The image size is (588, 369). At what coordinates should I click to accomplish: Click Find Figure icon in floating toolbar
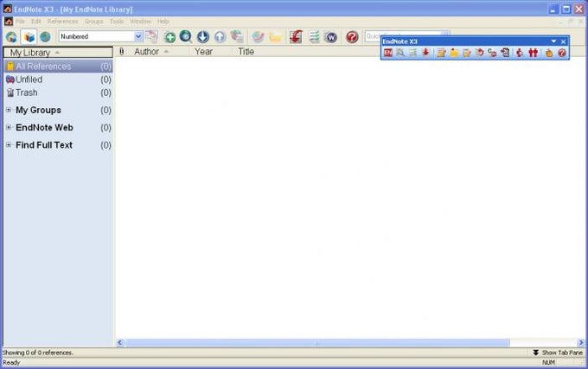click(x=521, y=53)
